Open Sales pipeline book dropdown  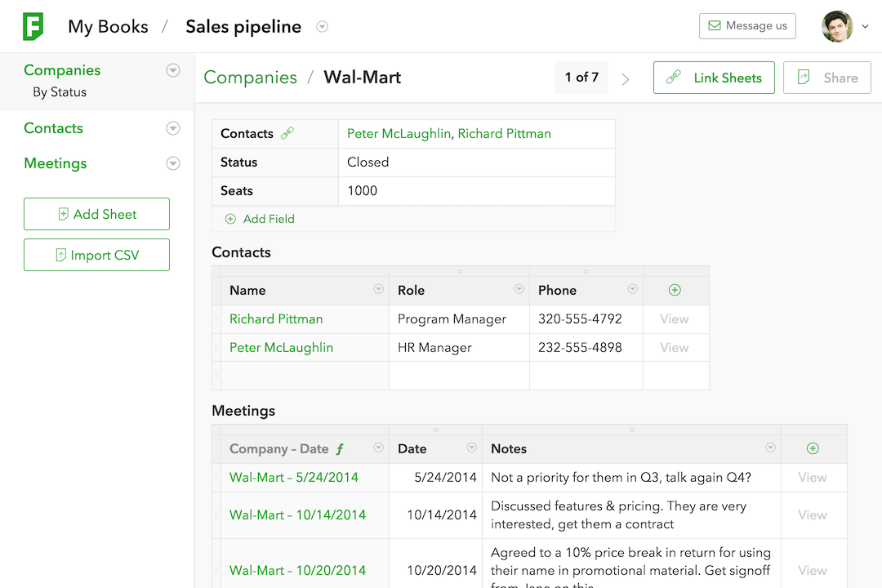tap(322, 26)
